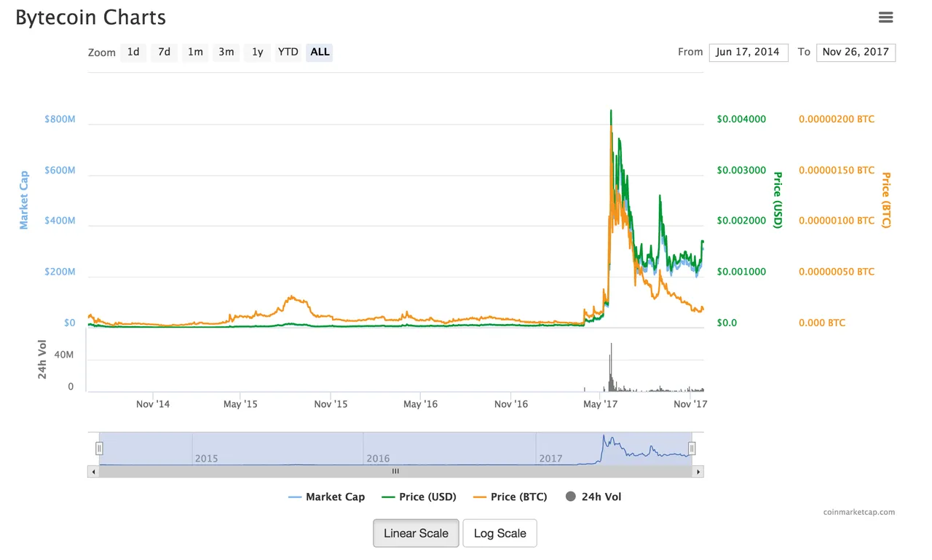Click the From date field

coord(749,52)
